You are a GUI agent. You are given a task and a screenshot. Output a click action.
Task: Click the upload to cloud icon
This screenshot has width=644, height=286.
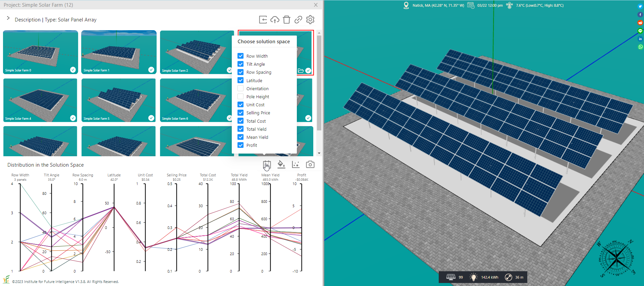[275, 20]
